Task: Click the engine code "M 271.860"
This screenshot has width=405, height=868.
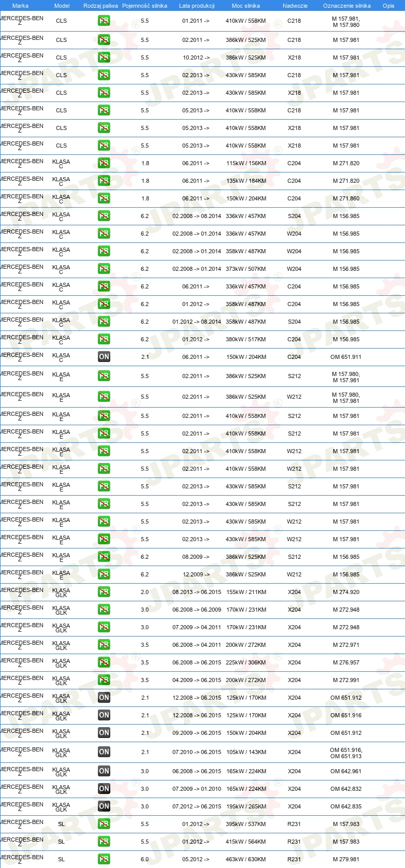Action: [x=346, y=198]
